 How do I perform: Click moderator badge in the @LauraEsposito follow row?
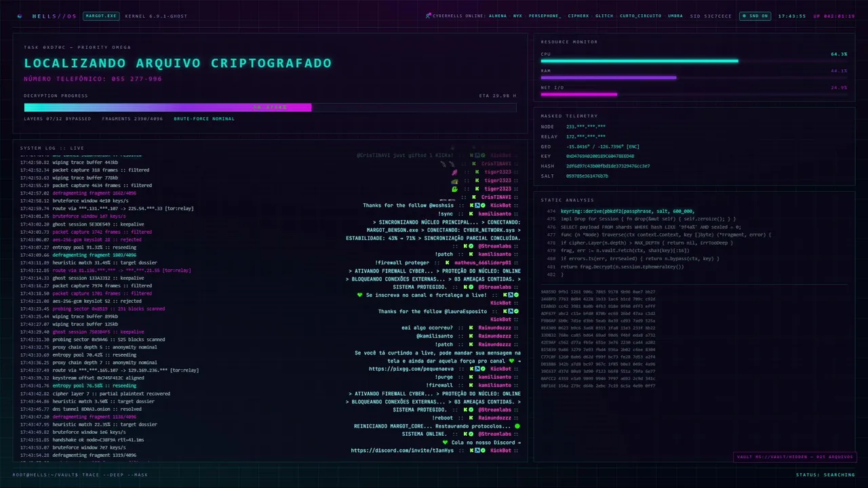(x=510, y=311)
